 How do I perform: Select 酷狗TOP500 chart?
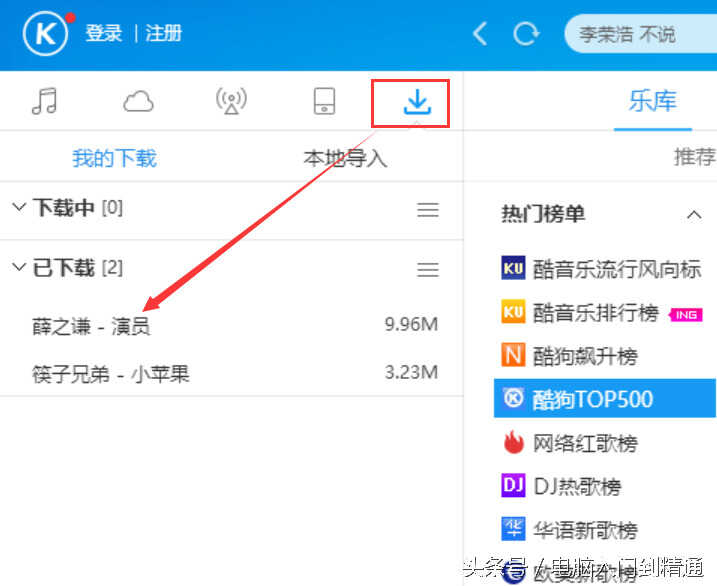[605, 398]
